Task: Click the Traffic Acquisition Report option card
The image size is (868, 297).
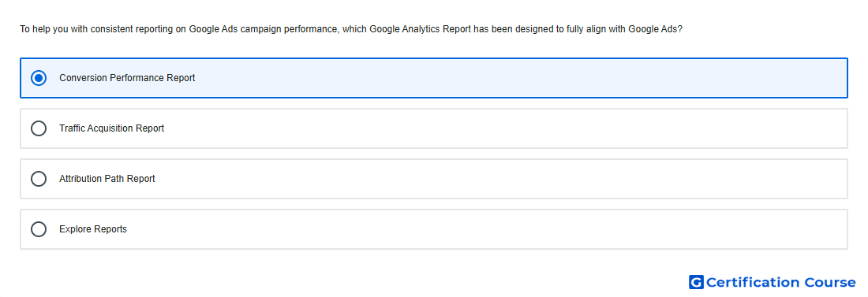Action: (x=434, y=128)
